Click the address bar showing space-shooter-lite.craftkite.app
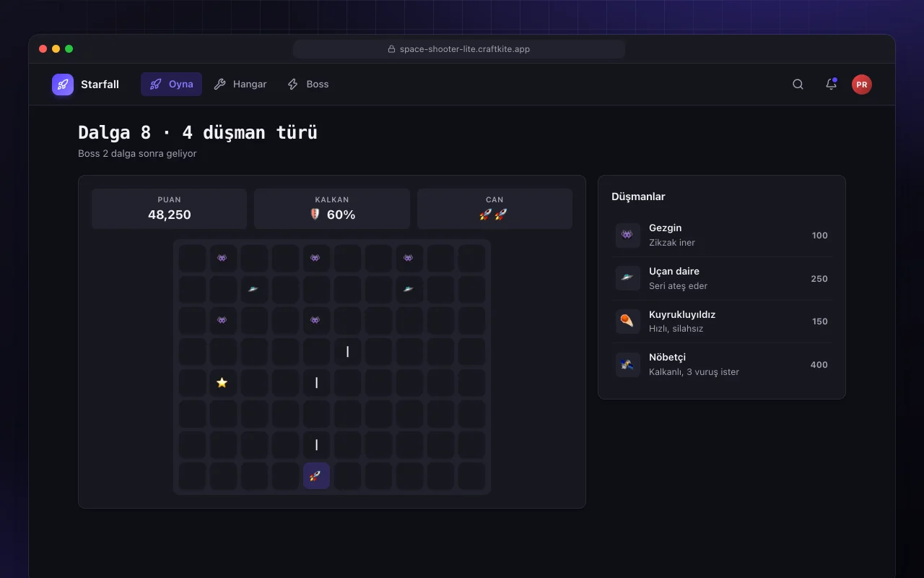This screenshot has width=924, height=578. coord(459,49)
